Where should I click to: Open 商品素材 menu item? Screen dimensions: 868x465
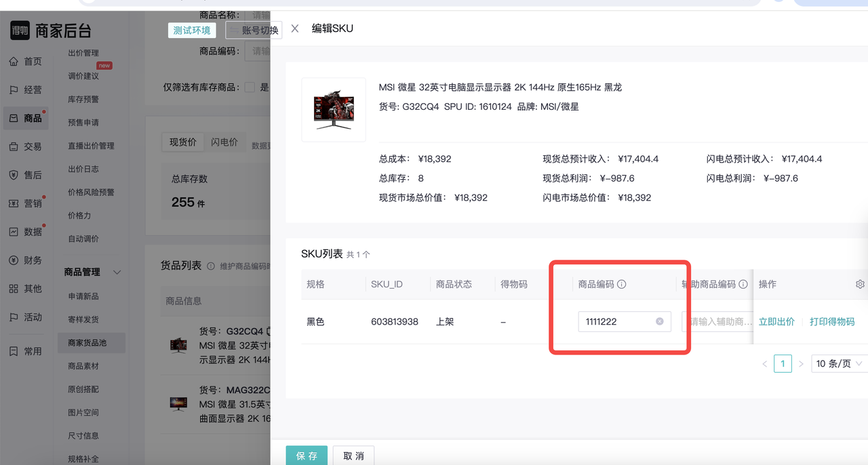[83, 366]
